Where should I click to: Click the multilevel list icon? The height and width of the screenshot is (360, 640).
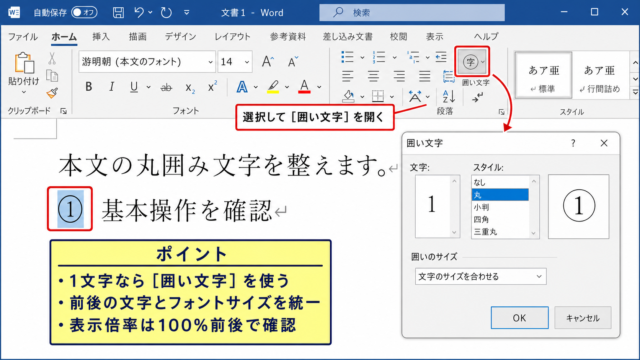[413, 57]
